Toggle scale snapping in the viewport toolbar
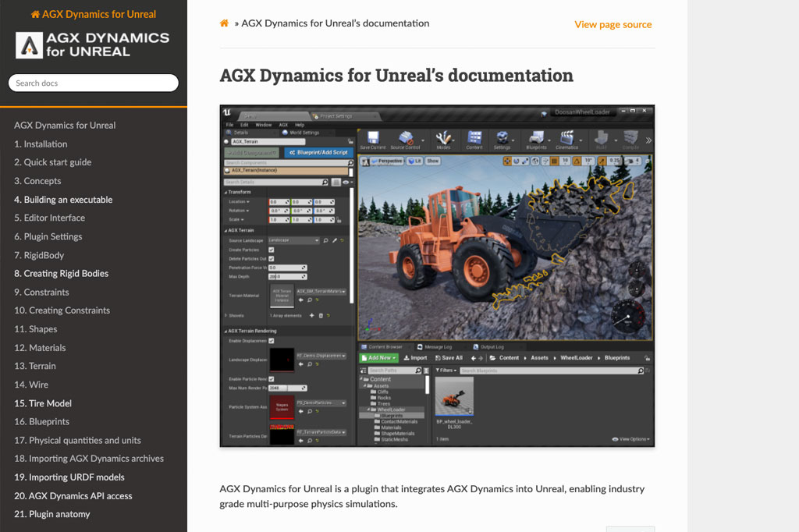The image size is (799, 532). click(x=602, y=161)
